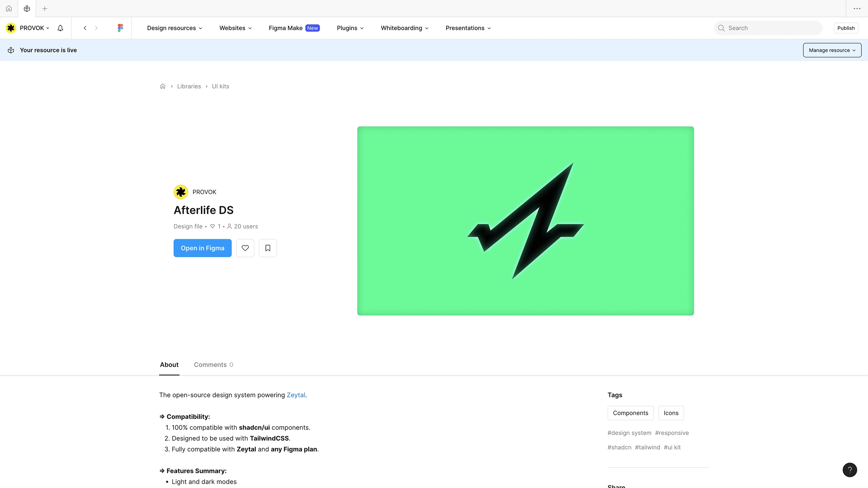Expand the PROVOK account dropdown

[34, 28]
